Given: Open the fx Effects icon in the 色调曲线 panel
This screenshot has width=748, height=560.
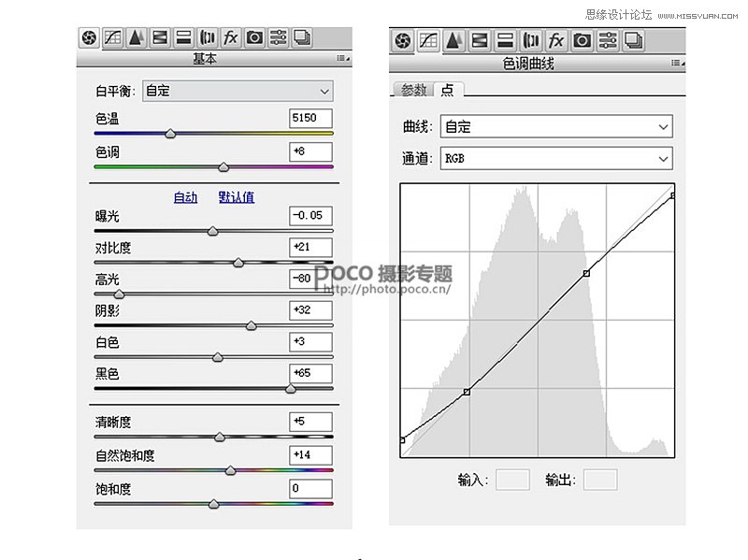Looking at the screenshot, I should pyautogui.click(x=556, y=40).
